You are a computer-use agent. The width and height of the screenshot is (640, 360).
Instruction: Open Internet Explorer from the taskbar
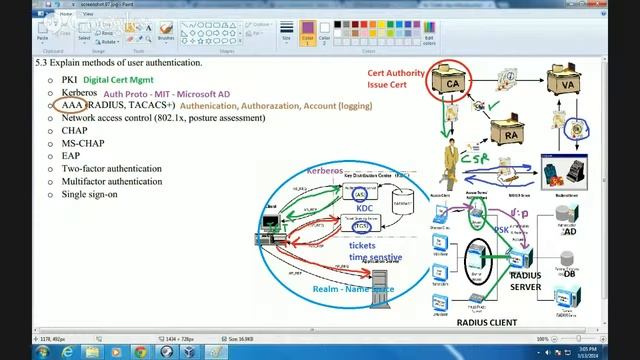click(67, 352)
